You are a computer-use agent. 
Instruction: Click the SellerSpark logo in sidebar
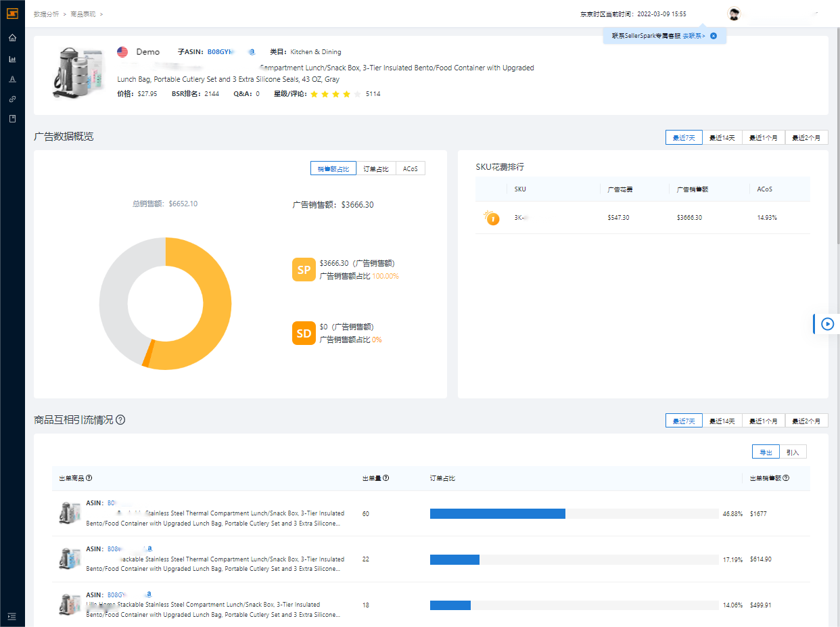[x=12, y=13]
